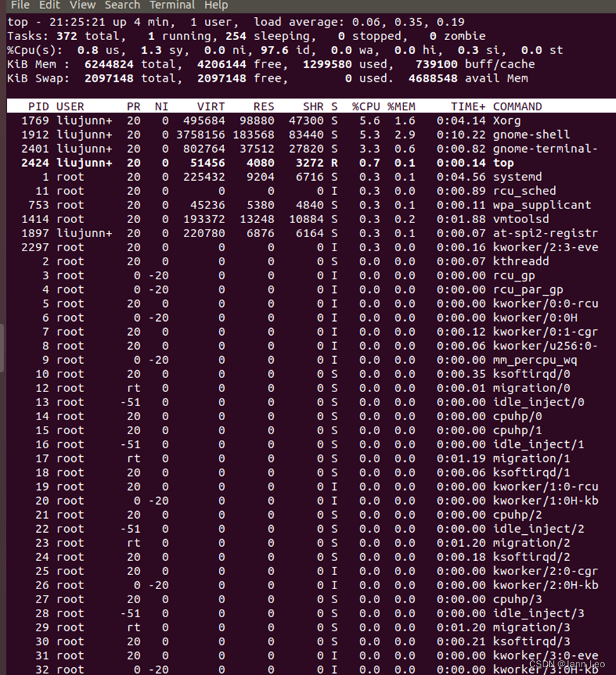
Task: Select the vmtoolsd process name
Action: click(x=521, y=219)
